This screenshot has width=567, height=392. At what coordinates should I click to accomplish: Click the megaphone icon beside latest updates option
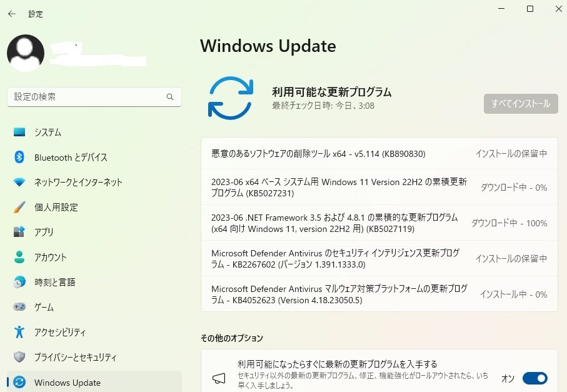point(219,378)
